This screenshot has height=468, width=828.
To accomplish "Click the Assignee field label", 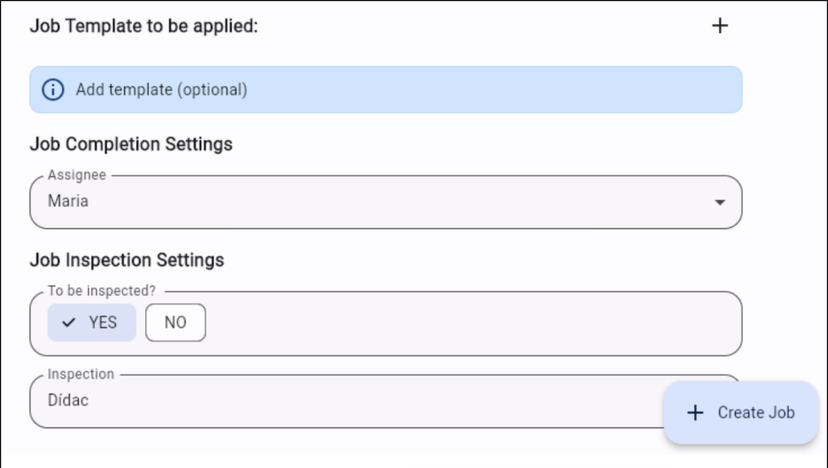I will [77, 175].
